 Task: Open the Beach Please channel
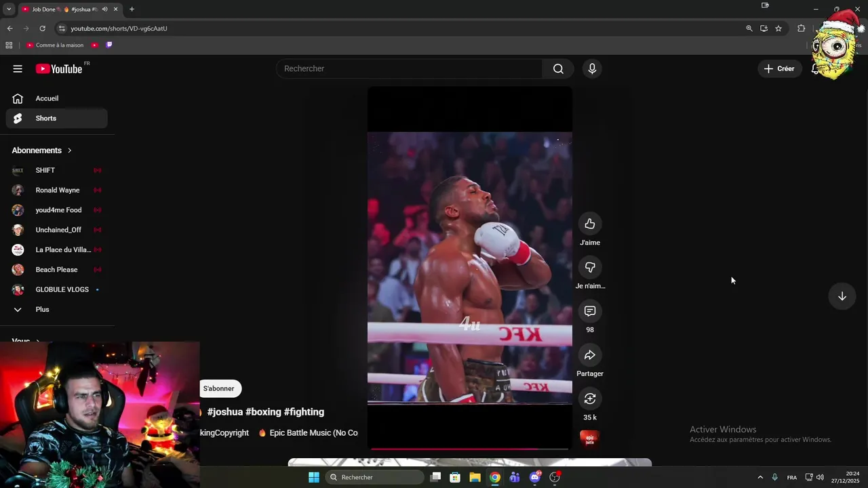57,270
